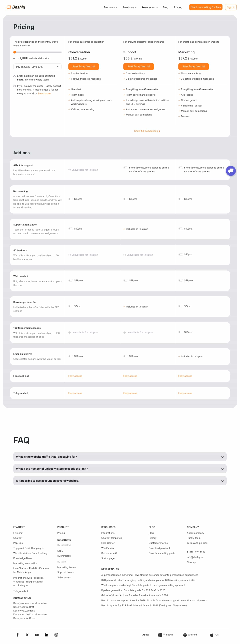Screen dimensions: 240x644
Task: Open the Pricing navigation item
Action: (178, 7)
